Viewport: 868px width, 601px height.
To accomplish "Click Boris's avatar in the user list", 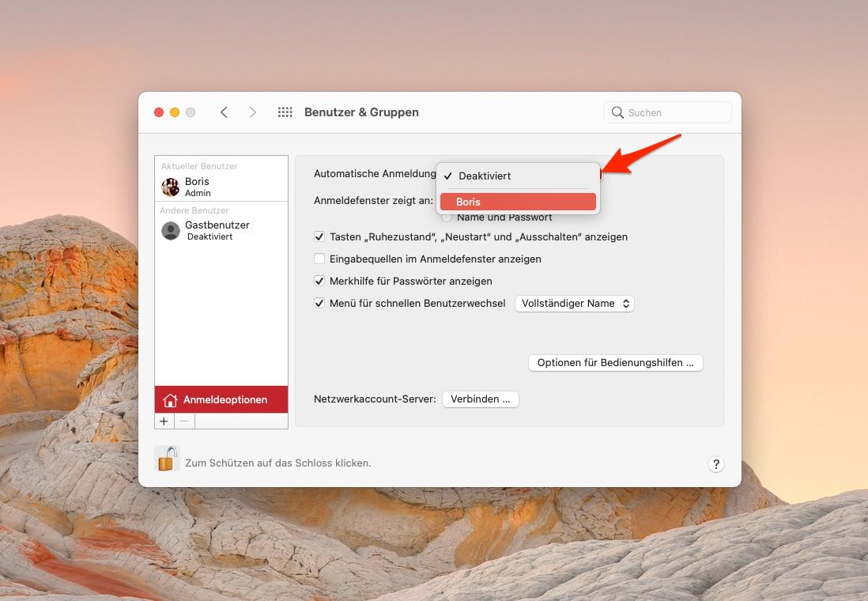I will pos(170,187).
